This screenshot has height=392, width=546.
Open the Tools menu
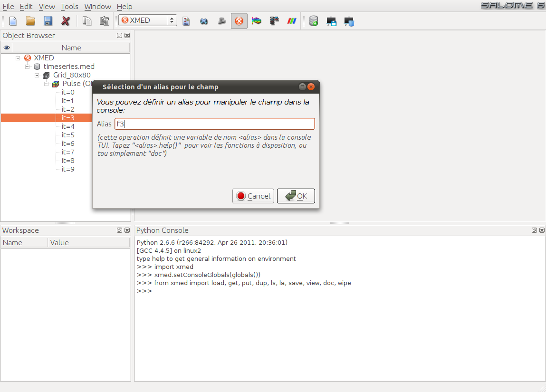(x=69, y=6)
